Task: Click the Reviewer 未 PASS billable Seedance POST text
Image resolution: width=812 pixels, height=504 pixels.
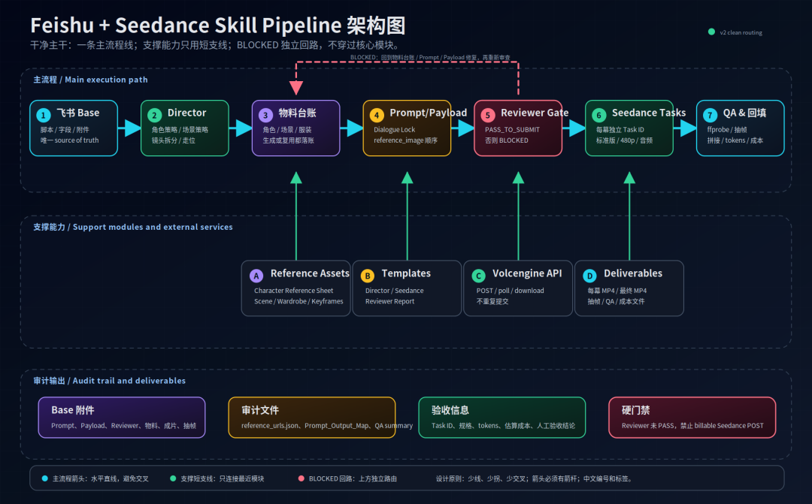Action: click(x=692, y=426)
